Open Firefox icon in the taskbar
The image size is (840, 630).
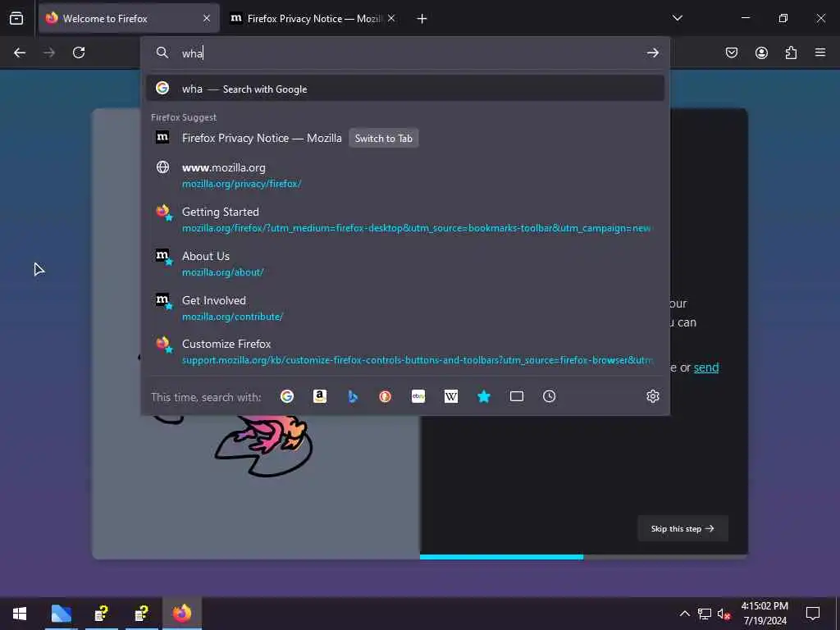[x=182, y=614]
